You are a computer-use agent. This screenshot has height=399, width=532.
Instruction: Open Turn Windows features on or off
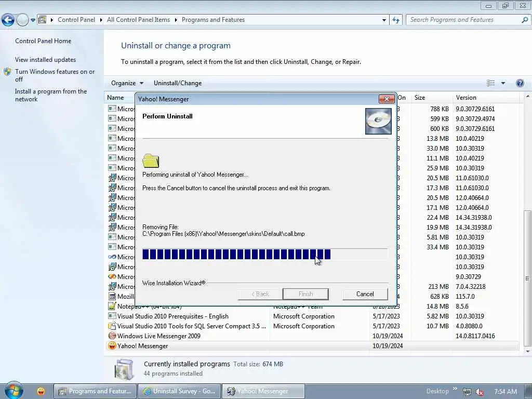pyautogui.click(x=55, y=75)
